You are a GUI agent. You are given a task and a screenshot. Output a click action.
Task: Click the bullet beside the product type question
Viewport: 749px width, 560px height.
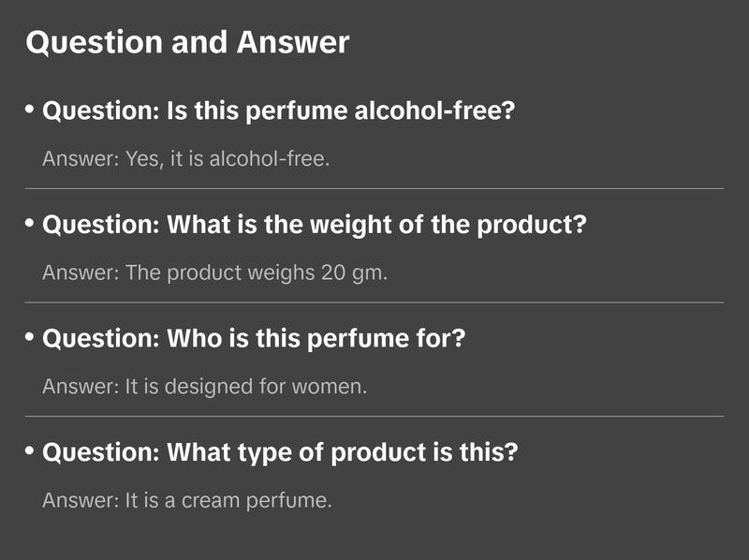[x=30, y=452]
